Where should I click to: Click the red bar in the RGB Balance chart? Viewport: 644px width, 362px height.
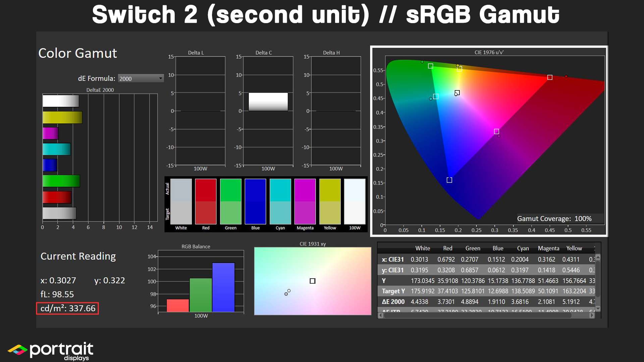coord(178,305)
